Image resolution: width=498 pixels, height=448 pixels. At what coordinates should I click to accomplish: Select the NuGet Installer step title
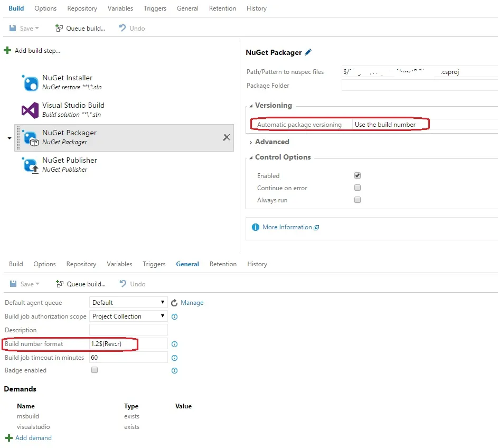tap(67, 78)
